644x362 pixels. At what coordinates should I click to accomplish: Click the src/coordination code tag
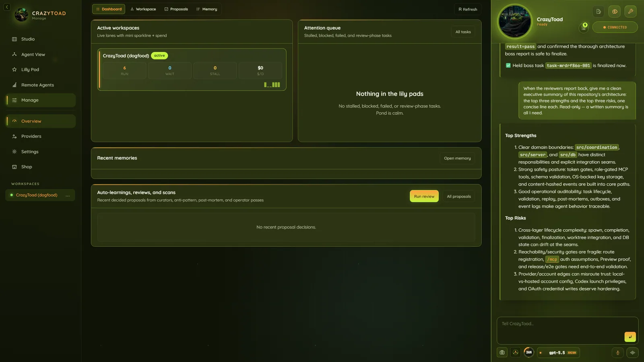coord(597,147)
